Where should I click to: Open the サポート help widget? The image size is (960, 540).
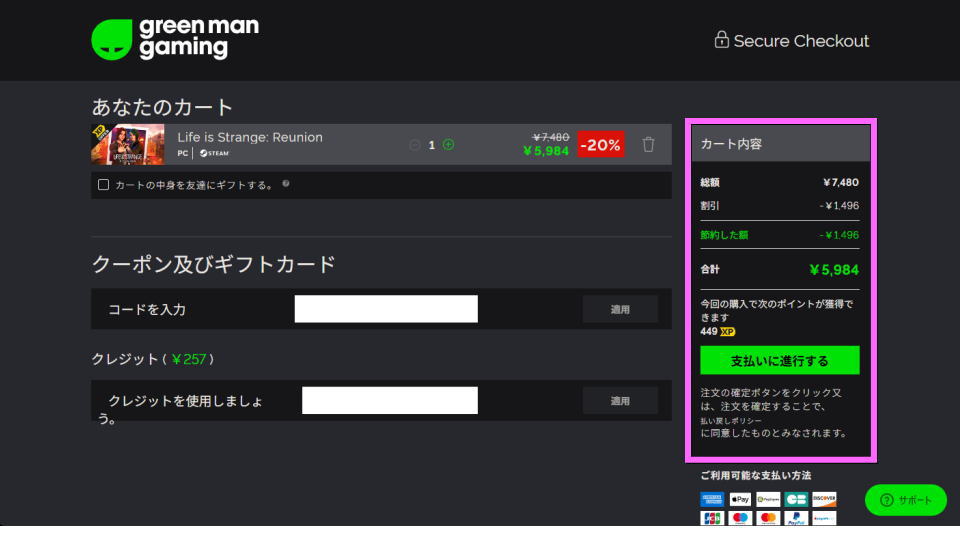905,500
